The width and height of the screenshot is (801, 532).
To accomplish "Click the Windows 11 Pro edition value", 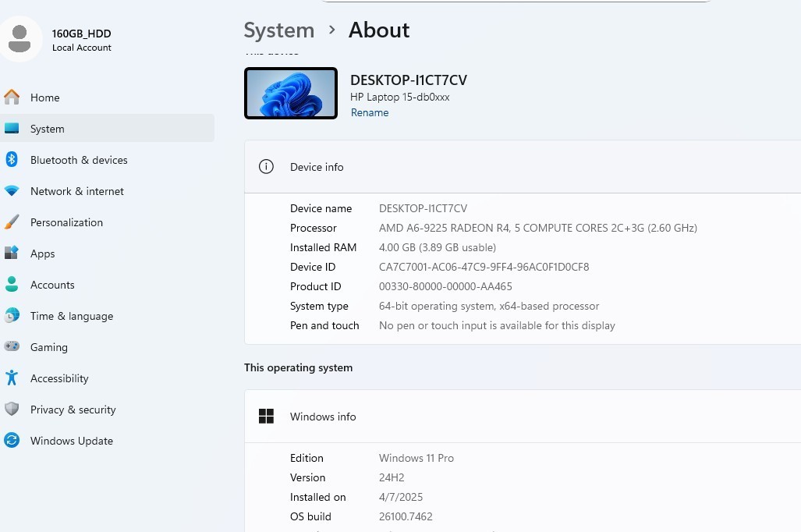I will click(416, 457).
